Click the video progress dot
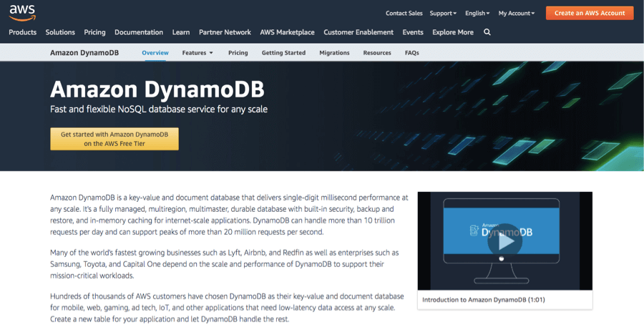Image resolution: width=644 pixels, height=330 pixels. [x=501, y=258]
